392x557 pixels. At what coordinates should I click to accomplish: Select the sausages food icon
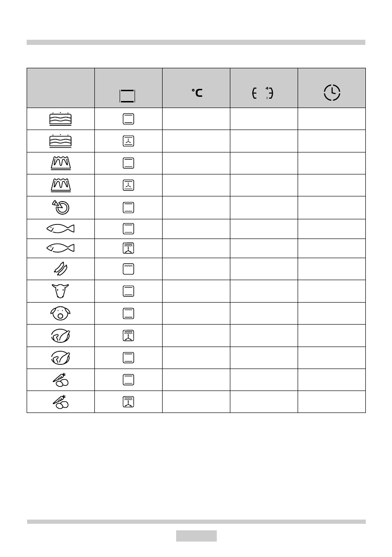60,269
